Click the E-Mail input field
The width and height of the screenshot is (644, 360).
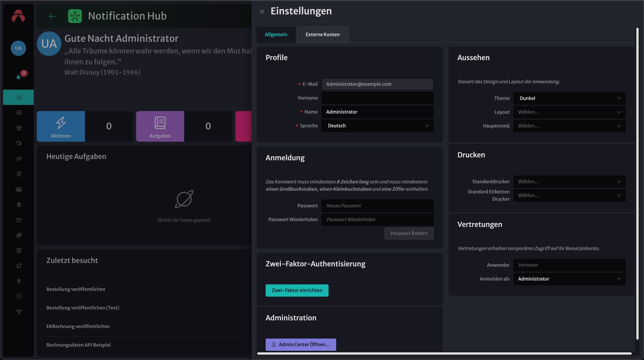pos(378,84)
